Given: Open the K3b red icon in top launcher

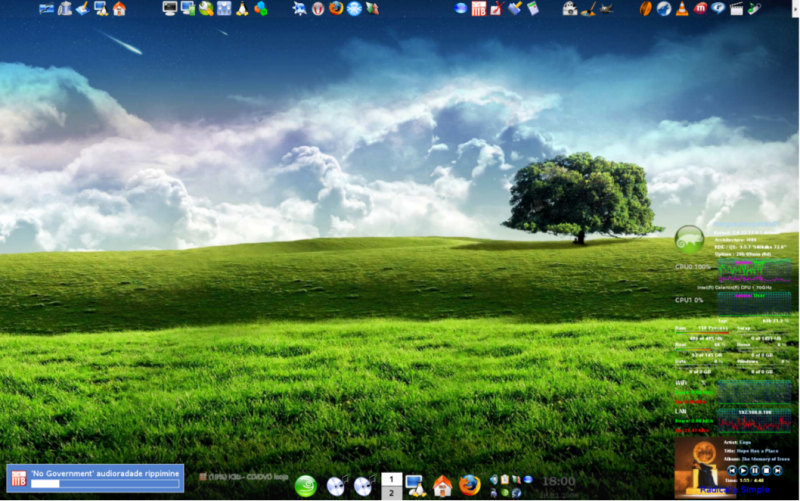Looking at the screenshot, I should 479,8.
